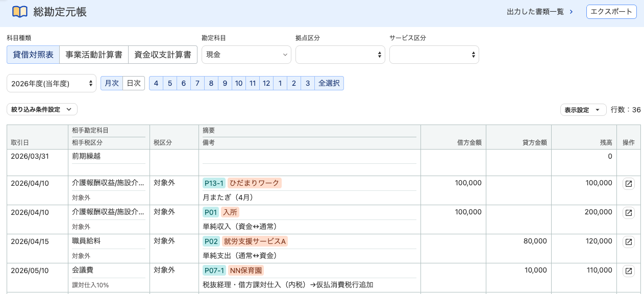The height and width of the screenshot is (294, 644).
Task: Toggle month 5 in period selector
Action: pyautogui.click(x=170, y=83)
